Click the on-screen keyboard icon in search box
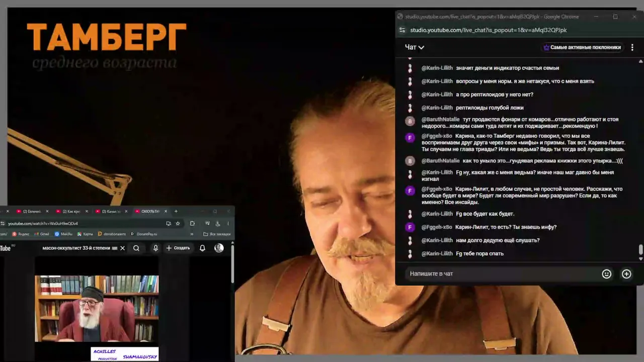Screen dimensions: 644x362 coord(114,248)
